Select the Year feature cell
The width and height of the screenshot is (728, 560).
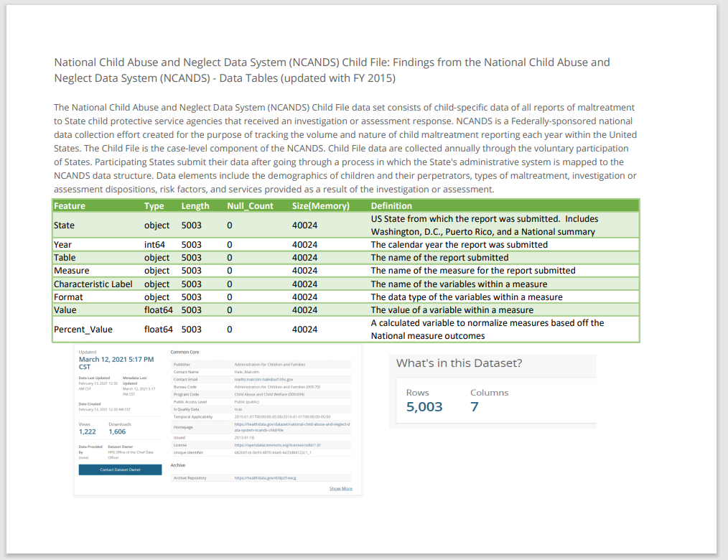click(x=62, y=245)
